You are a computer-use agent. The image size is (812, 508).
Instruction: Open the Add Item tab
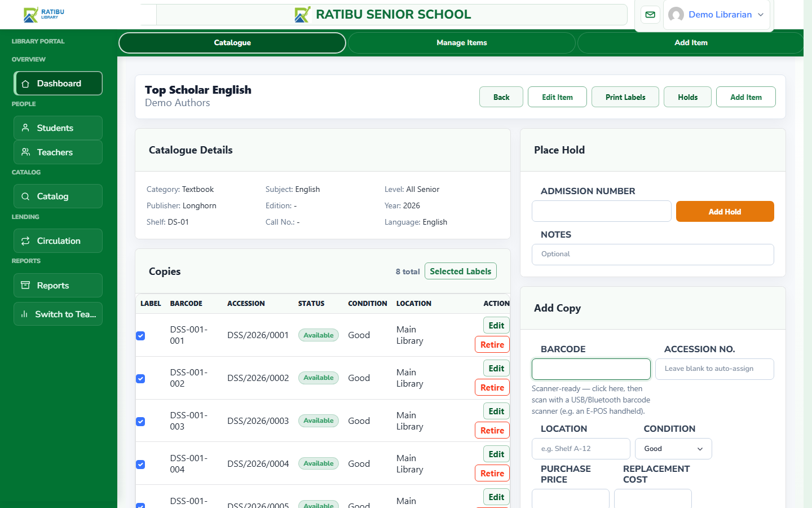[691, 43]
